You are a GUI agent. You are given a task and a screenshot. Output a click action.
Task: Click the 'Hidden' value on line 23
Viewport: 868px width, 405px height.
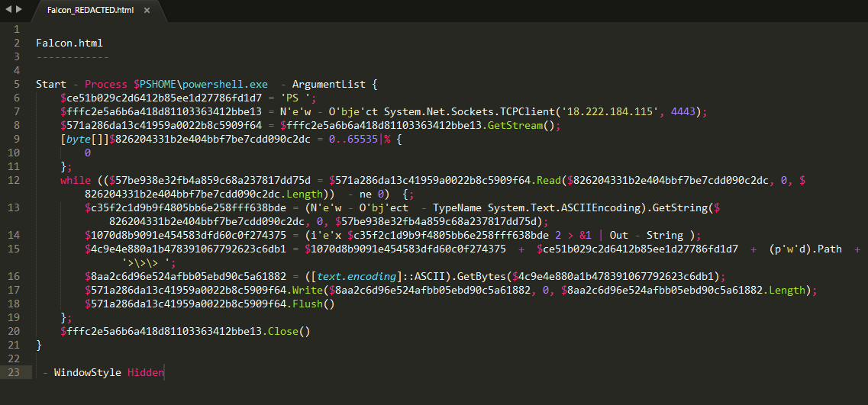pos(146,372)
